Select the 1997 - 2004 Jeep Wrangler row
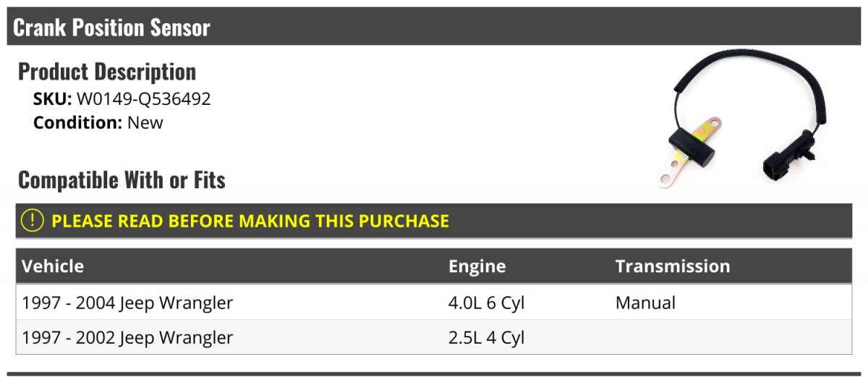This screenshot has height=383, width=868. 128,302
